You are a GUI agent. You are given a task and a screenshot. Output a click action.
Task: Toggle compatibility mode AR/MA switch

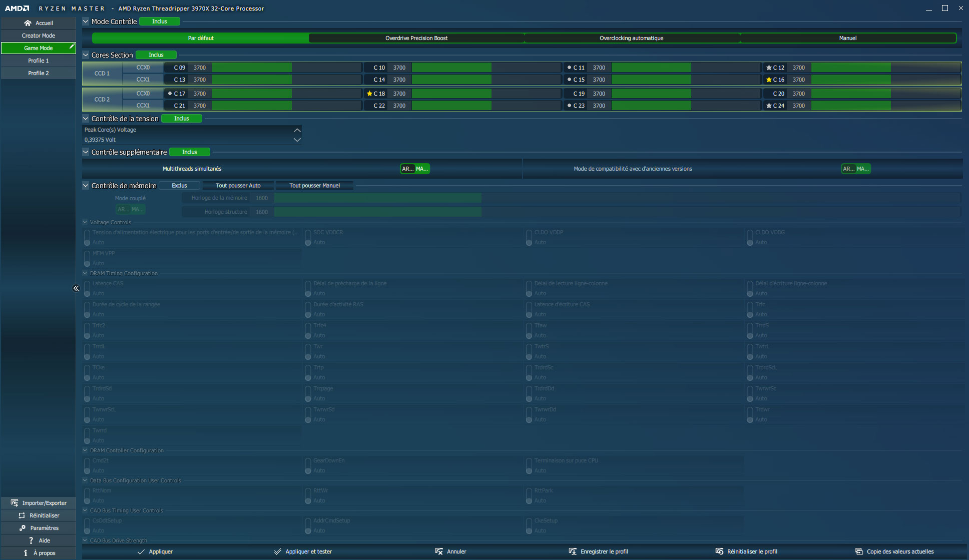(x=855, y=169)
